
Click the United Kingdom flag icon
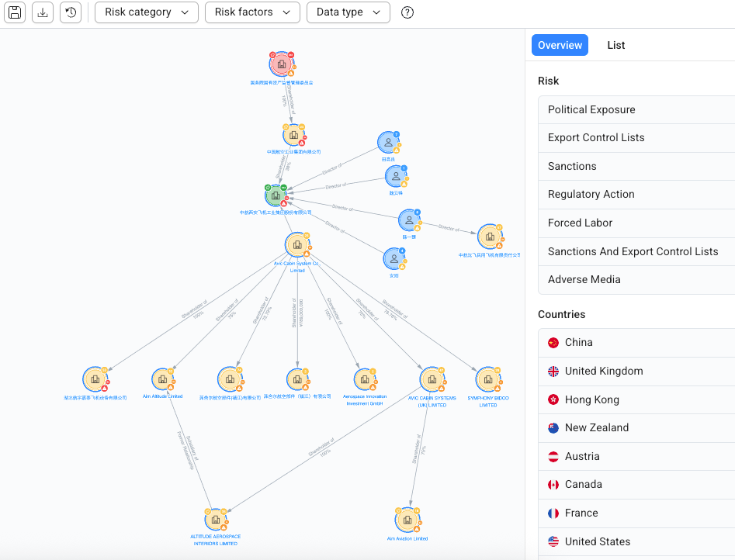(x=553, y=372)
